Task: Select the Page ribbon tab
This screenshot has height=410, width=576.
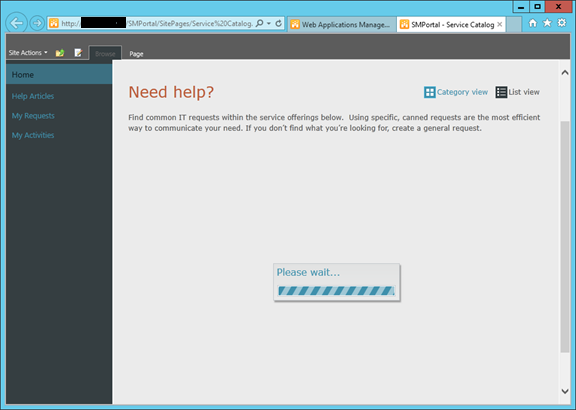Action: (x=136, y=54)
